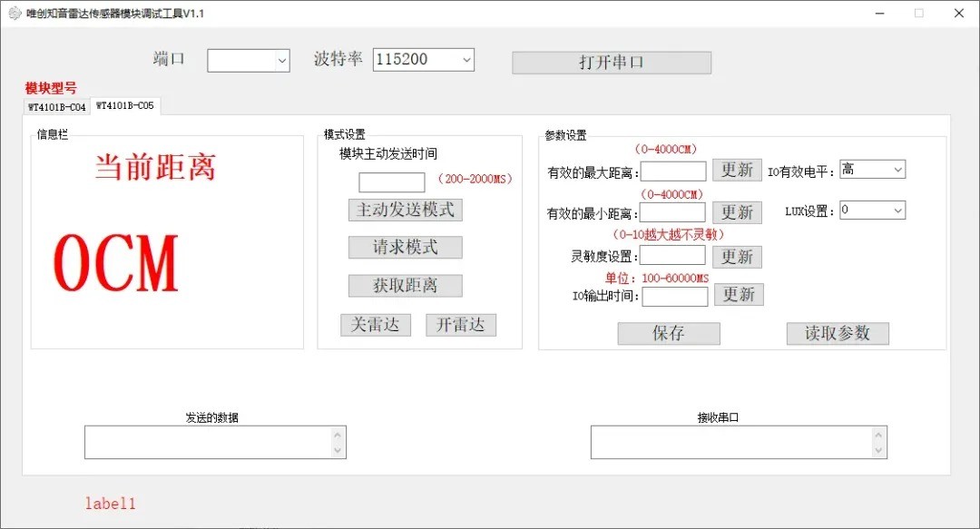The width and height of the screenshot is (980, 529).
Task: Click 更新 next to IO输出时间
Action: tap(739, 295)
